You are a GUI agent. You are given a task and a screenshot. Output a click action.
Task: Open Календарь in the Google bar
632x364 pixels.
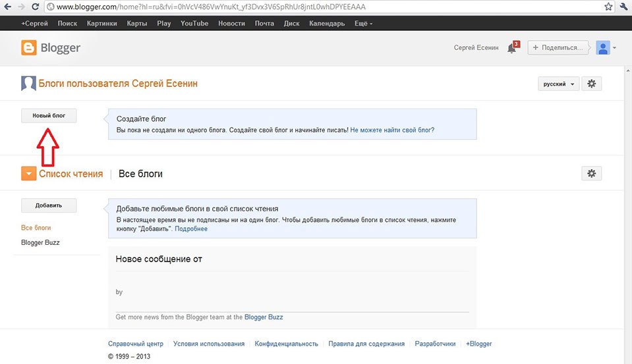click(327, 23)
